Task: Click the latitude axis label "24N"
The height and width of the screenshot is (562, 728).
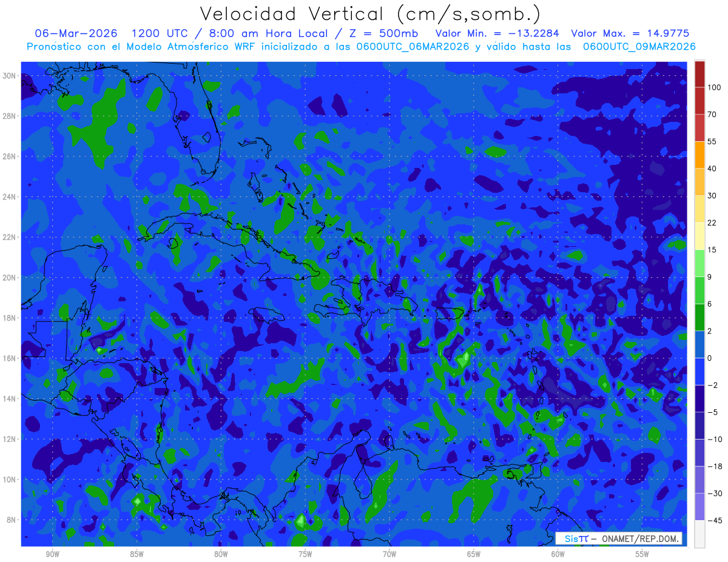Action: pos(10,197)
